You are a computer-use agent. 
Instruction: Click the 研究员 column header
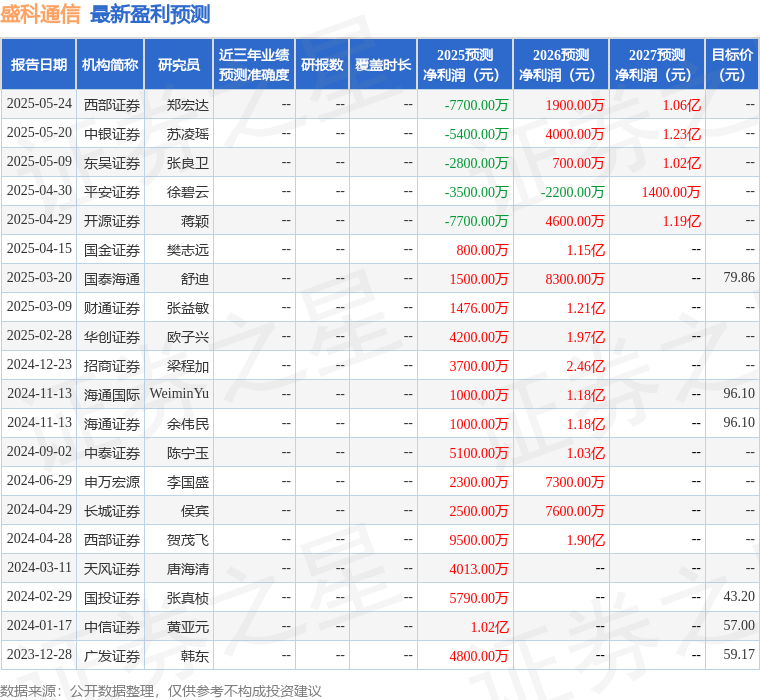tap(179, 64)
